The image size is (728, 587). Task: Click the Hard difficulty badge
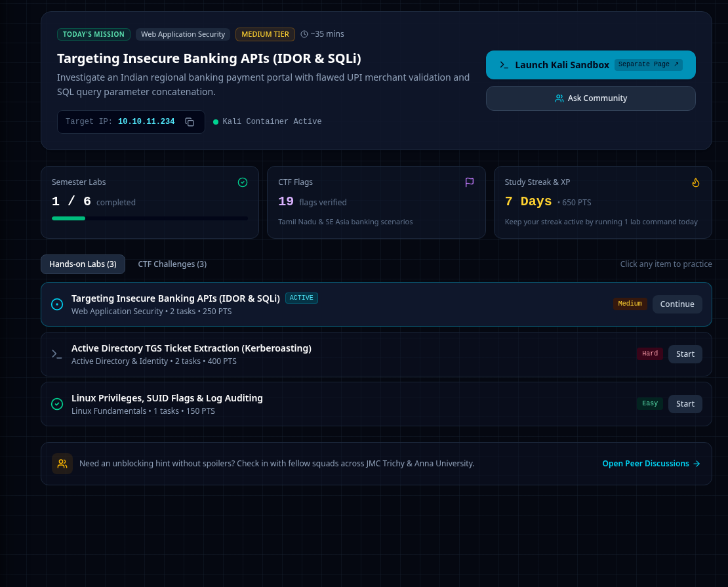[649, 354]
